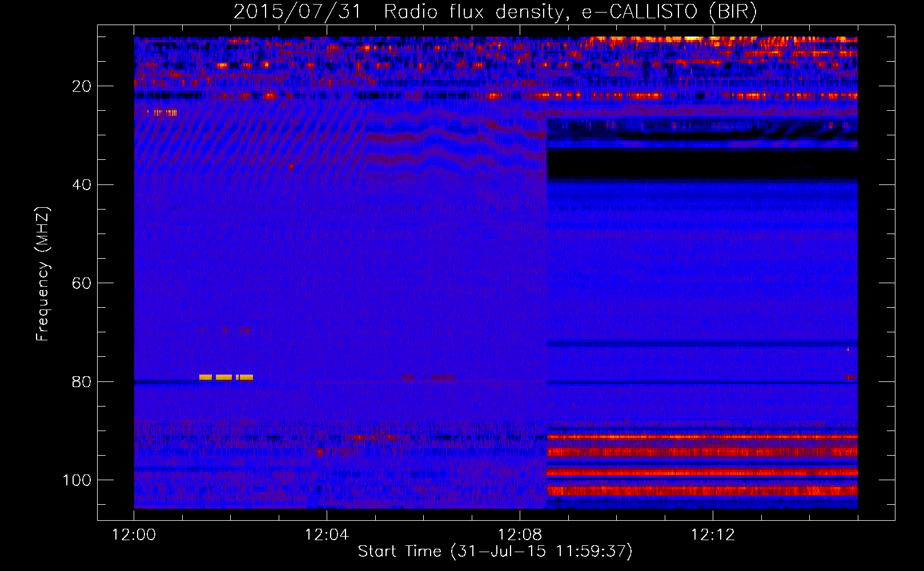Click the '100' frequency tick label
This screenshot has height=571, width=924.
click(77, 480)
